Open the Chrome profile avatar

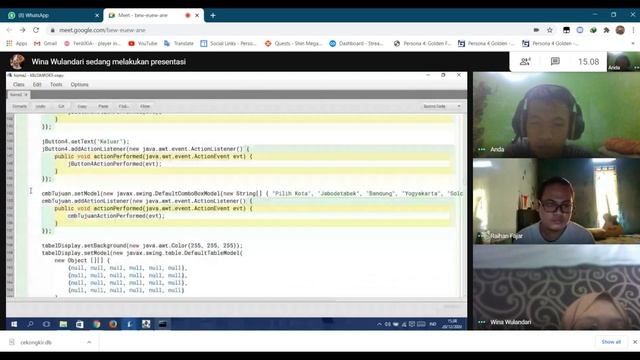point(620,30)
